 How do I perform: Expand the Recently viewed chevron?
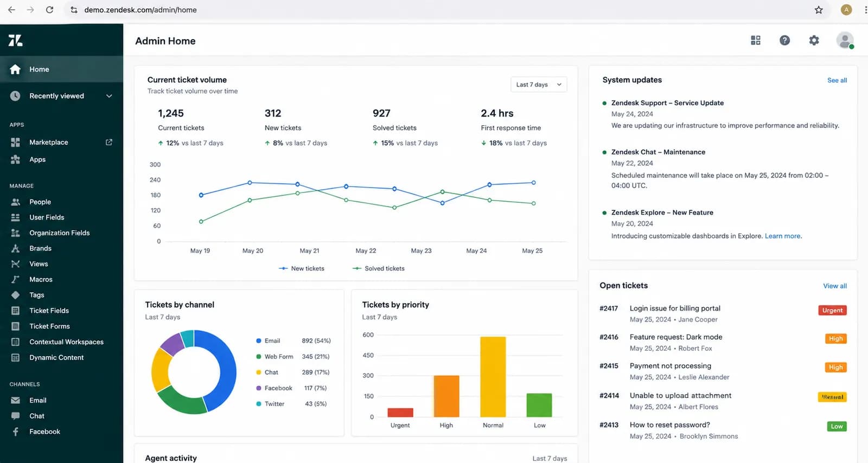(x=109, y=96)
